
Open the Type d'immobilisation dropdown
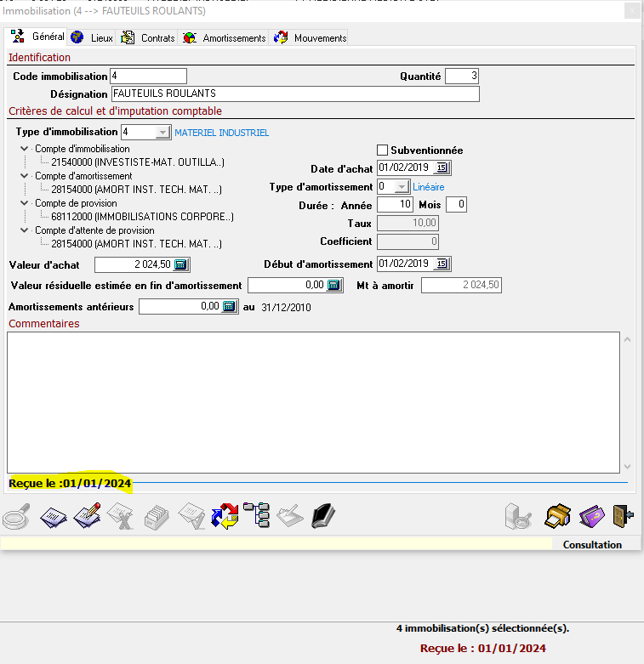pos(162,133)
